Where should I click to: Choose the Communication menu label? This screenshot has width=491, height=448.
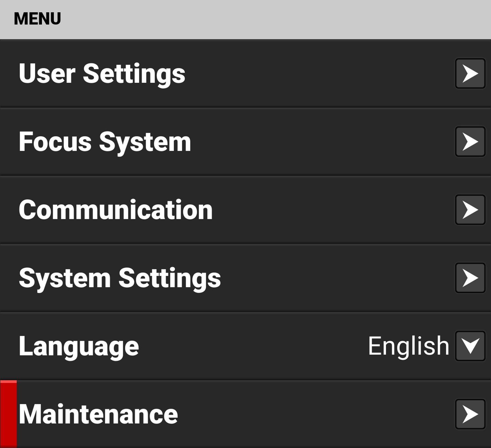(x=116, y=210)
